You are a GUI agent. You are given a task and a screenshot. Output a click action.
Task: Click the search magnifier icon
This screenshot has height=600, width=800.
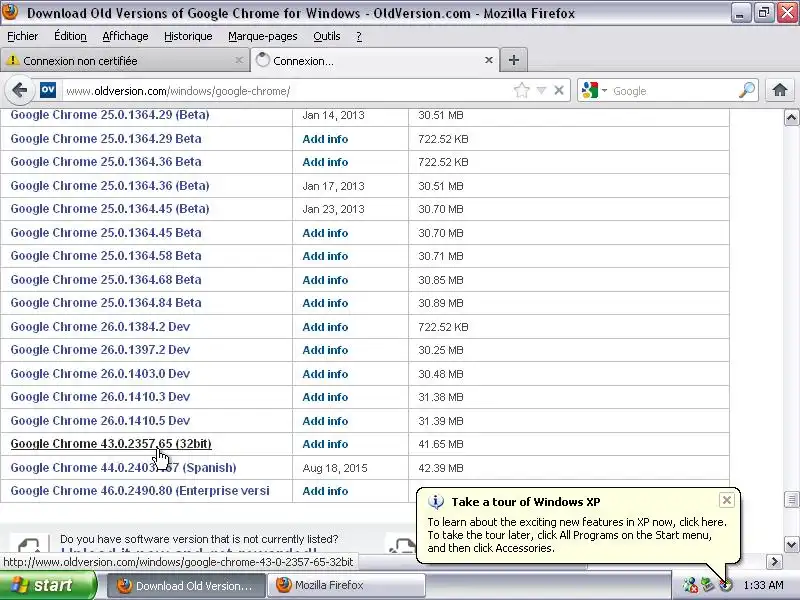tap(746, 90)
